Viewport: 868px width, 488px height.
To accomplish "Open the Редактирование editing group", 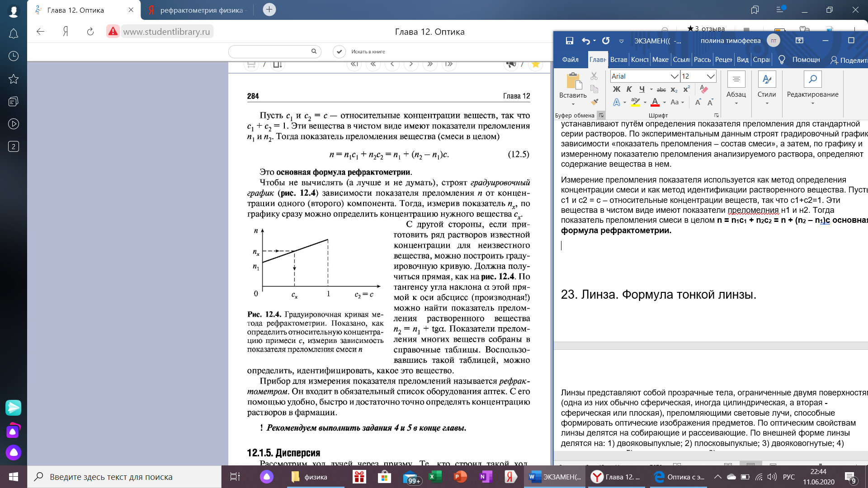I will 812,89.
